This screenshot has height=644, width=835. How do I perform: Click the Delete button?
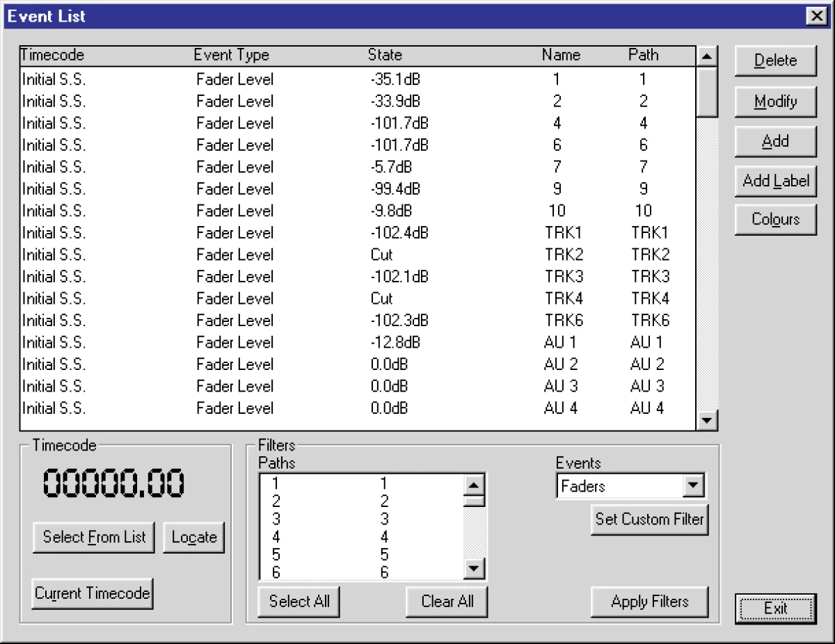775,61
